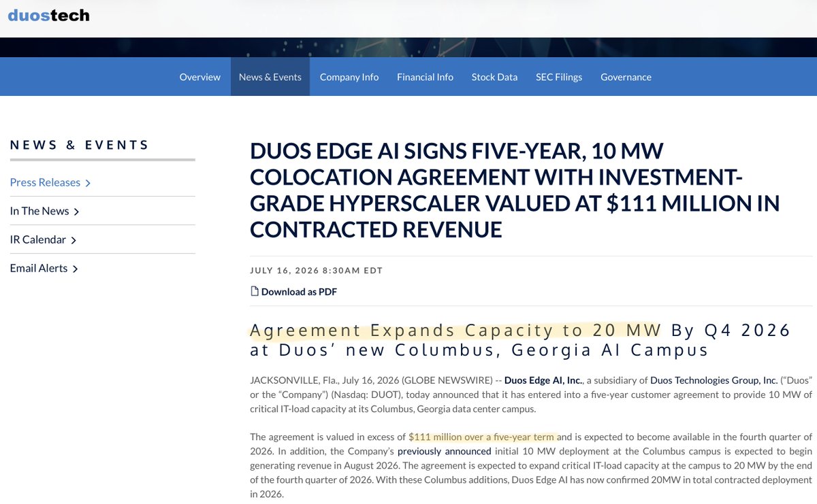Click the chevron next to Press Releases
This screenshot has width=817, height=504.
pos(88,183)
